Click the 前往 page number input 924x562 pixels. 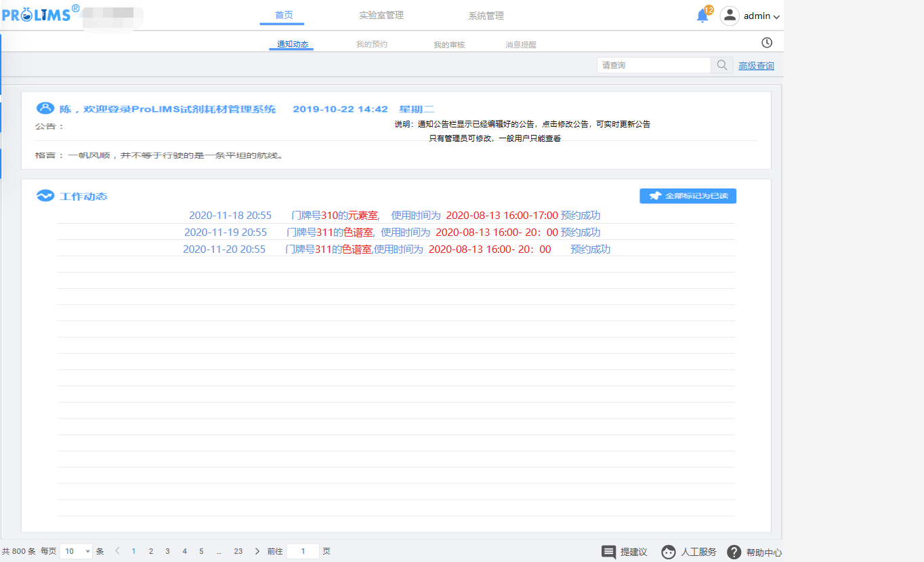click(x=303, y=551)
